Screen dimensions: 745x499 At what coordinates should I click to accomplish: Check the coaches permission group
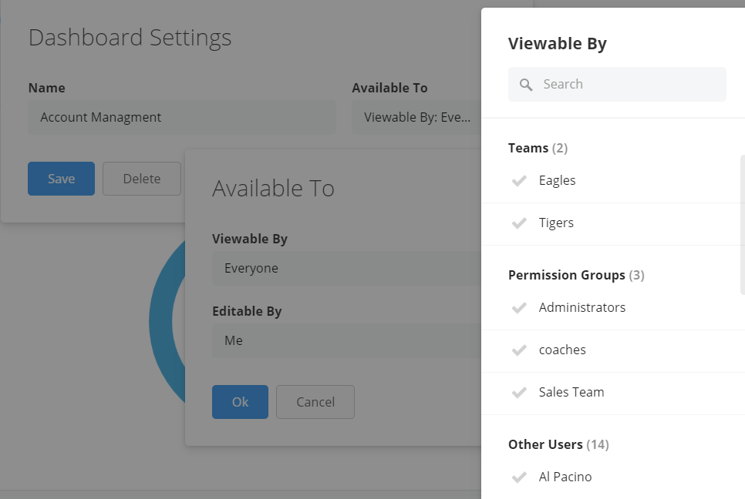point(519,350)
